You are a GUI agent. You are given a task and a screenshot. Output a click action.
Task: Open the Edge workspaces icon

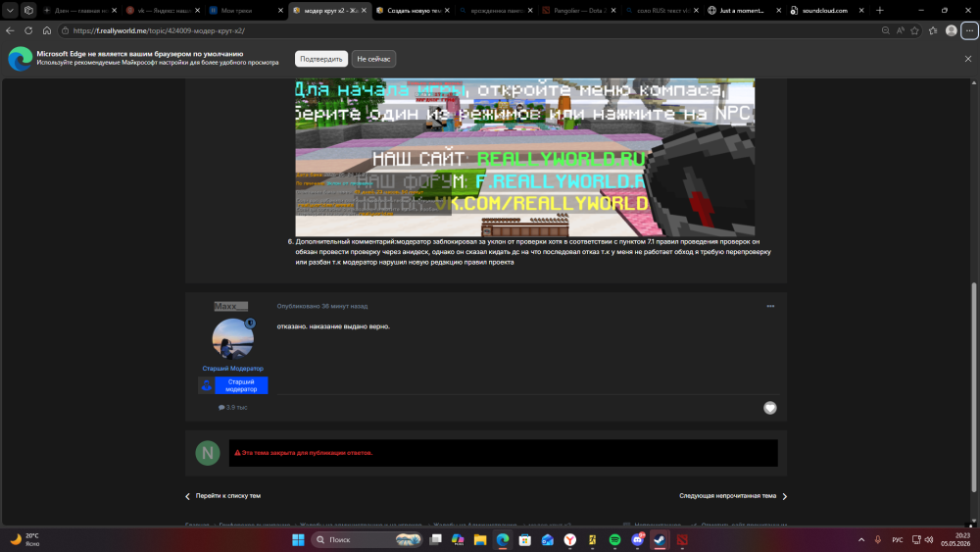28,10
